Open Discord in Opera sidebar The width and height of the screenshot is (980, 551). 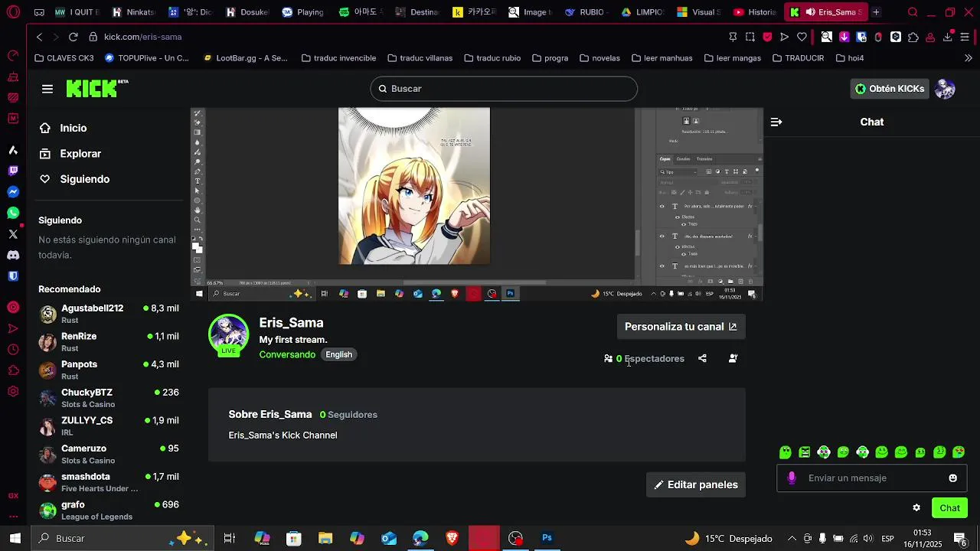tap(13, 255)
